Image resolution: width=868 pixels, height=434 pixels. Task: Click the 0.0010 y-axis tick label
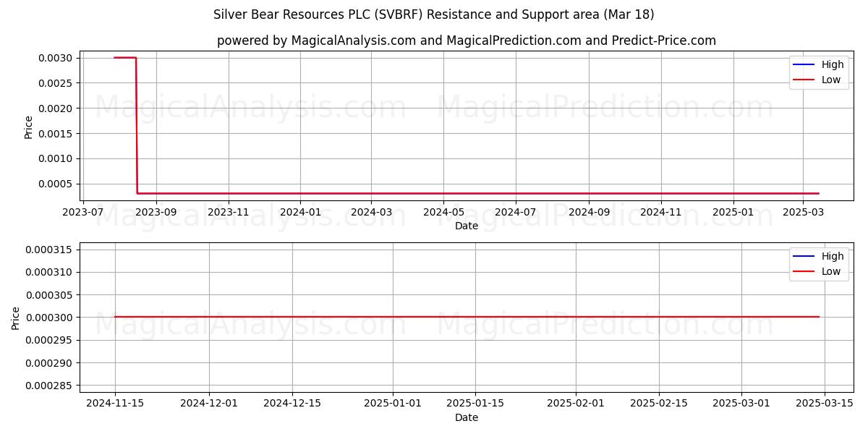tap(57, 158)
